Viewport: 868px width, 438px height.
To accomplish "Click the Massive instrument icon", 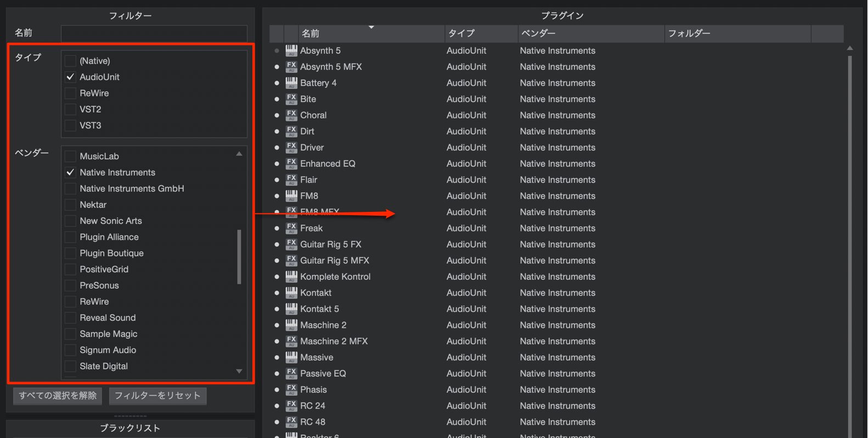I will (x=291, y=357).
